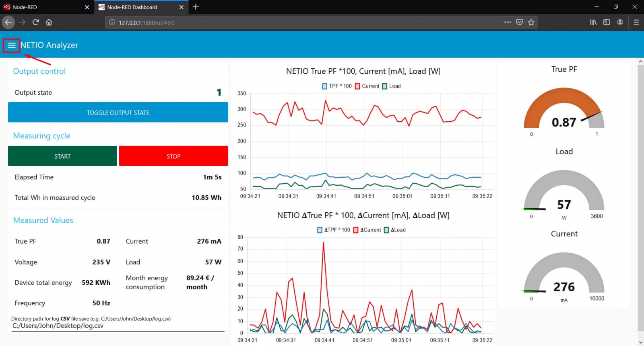644x346 pixels.
Task: Edit the CSV log directory path field
Action: point(118,326)
